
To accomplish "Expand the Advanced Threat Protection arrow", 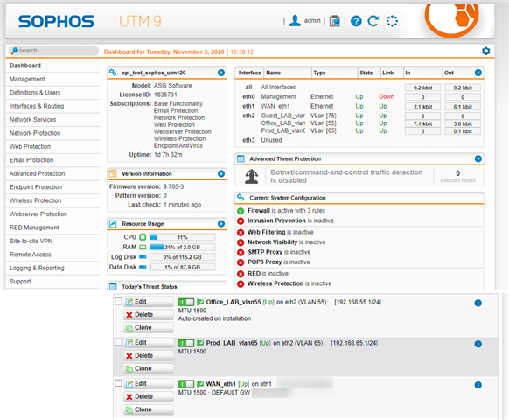I will [478, 158].
